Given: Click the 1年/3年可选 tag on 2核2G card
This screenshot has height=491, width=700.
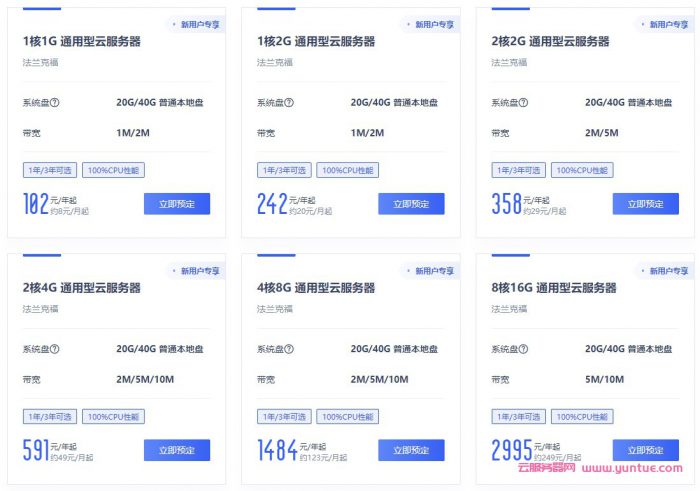Looking at the screenshot, I should 519,170.
